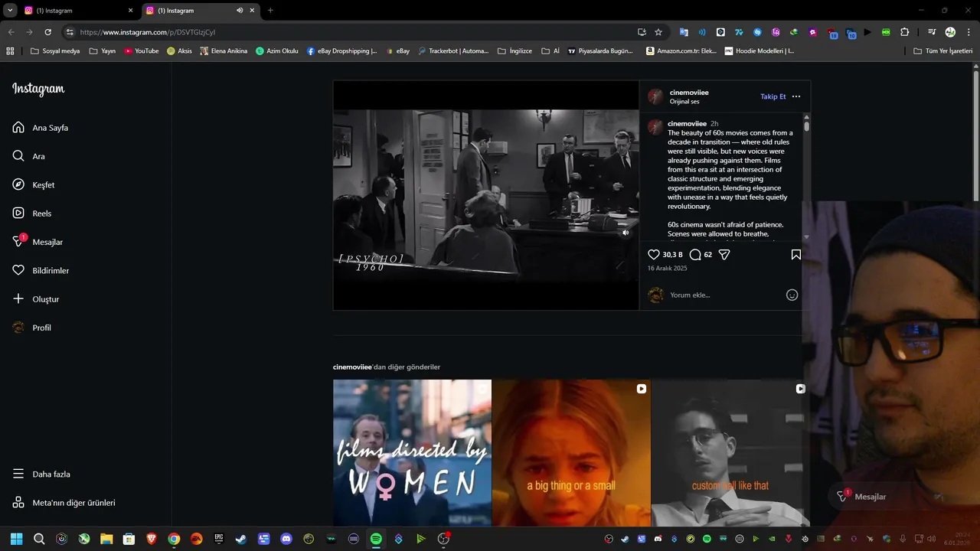Open the tab search dropdown arrow
Image resolution: width=980 pixels, height=551 pixels.
(10, 11)
